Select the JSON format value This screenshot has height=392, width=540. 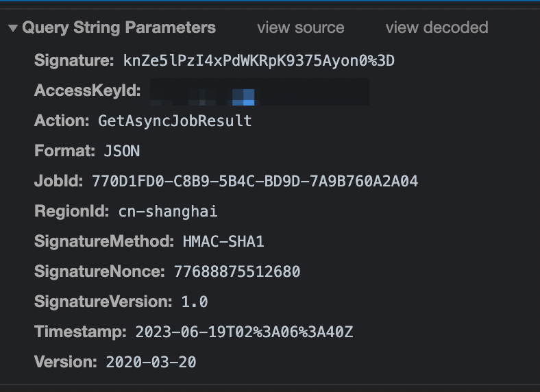(122, 151)
